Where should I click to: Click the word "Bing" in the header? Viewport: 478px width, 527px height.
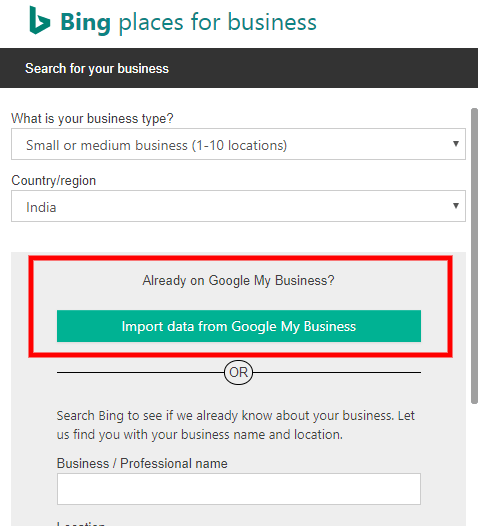85,22
